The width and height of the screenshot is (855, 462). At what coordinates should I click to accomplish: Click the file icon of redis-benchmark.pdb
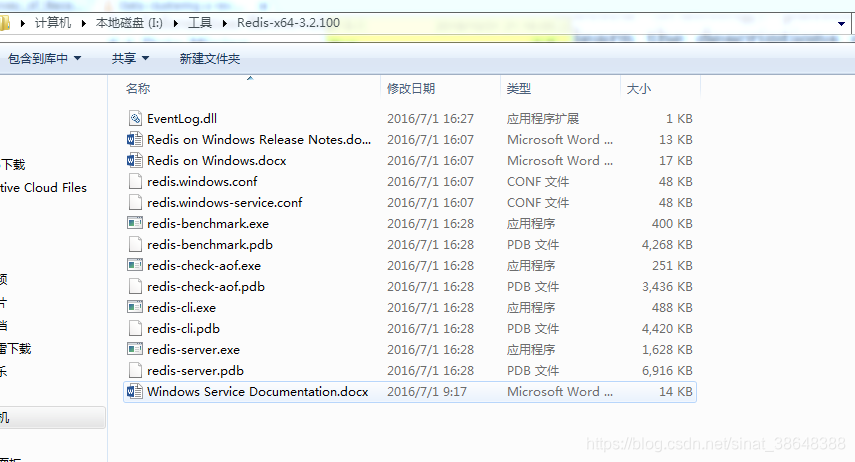click(x=135, y=244)
